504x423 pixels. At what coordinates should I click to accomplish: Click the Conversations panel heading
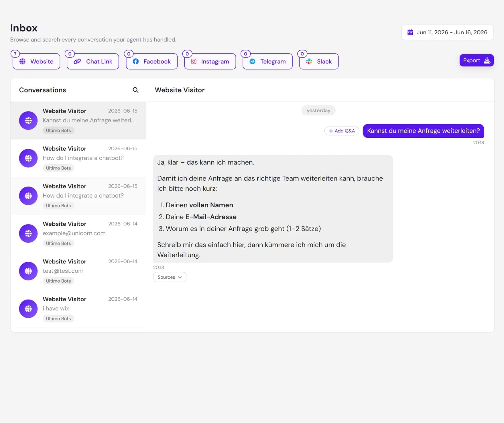[x=42, y=90]
